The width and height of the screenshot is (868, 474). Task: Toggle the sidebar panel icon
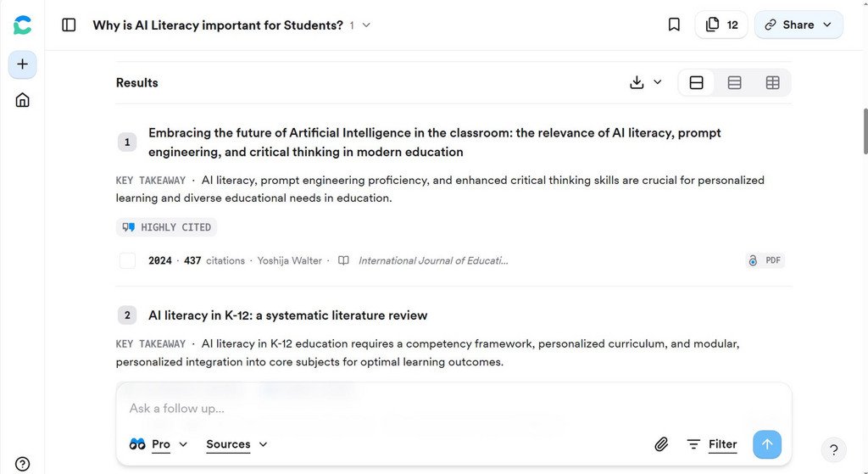70,25
